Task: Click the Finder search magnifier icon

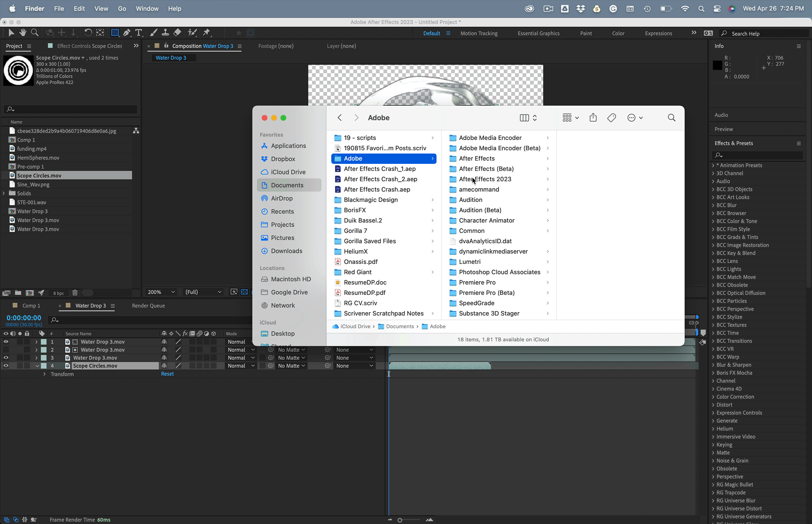Action: coord(671,118)
